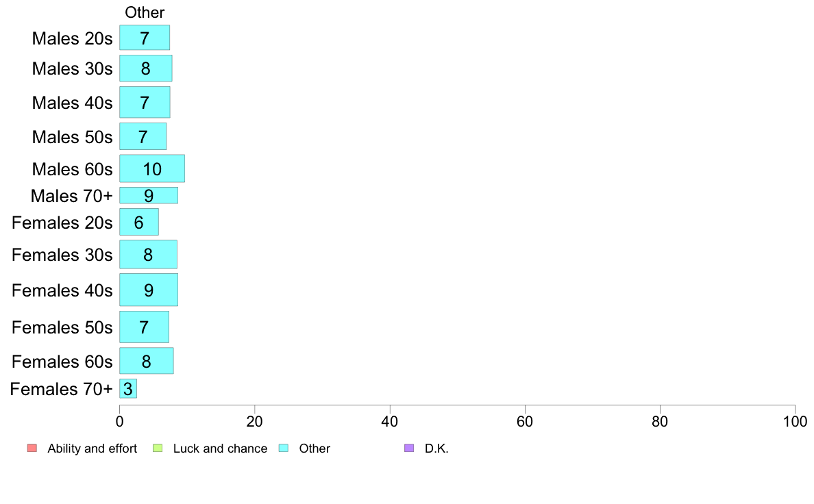The image size is (814, 504).
Task: Select the Females 40s bar
Action: point(149,290)
